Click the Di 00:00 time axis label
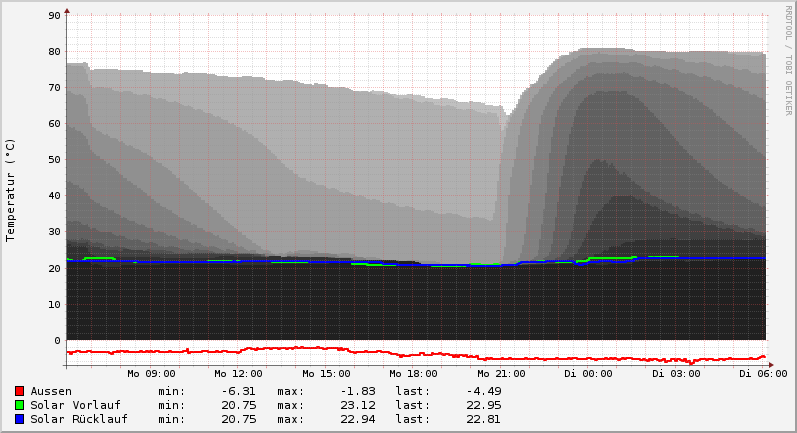This screenshot has width=797, height=433. click(589, 373)
